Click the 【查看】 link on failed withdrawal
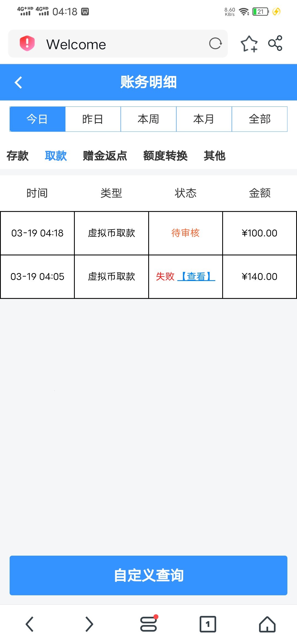This screenshot has height=644, width=297. [x=196, y=276]
